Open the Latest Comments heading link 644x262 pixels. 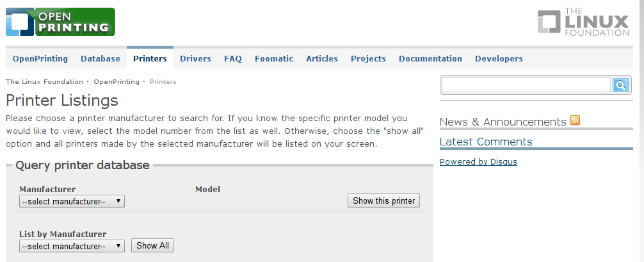pos(486,142)
